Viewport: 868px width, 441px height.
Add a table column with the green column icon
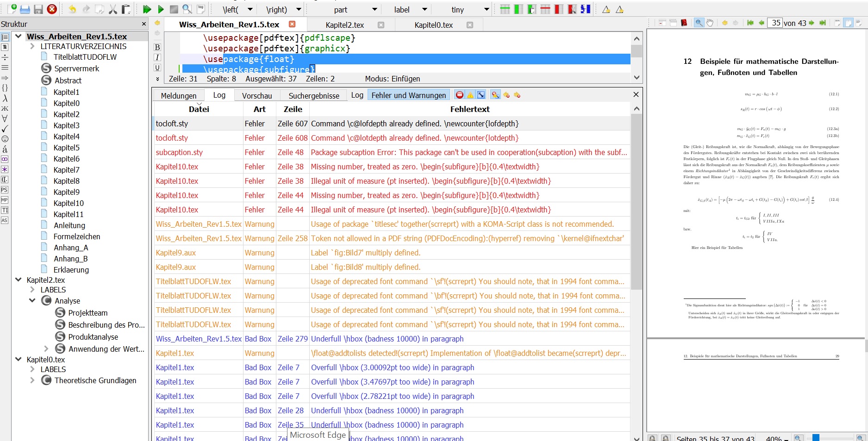click(518, 9)
